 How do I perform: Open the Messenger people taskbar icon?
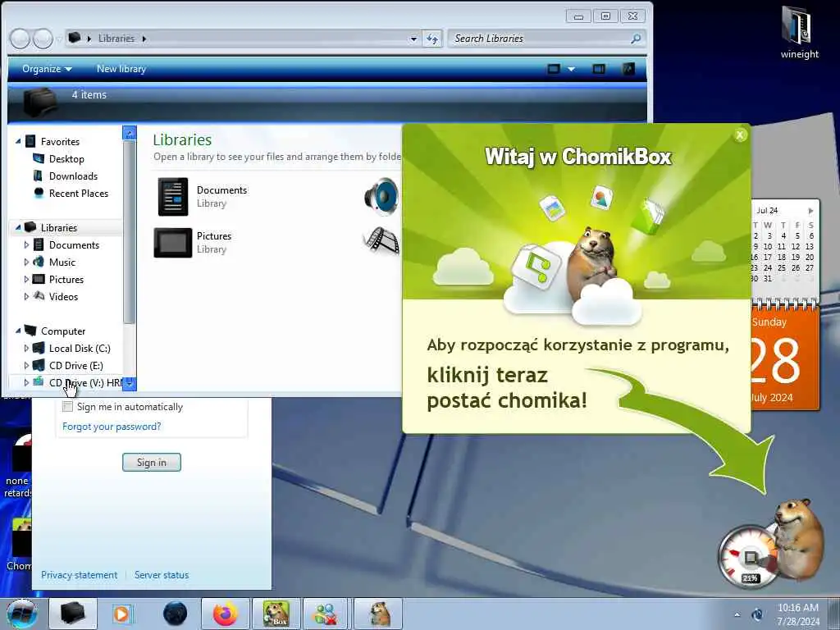point(326,614)
